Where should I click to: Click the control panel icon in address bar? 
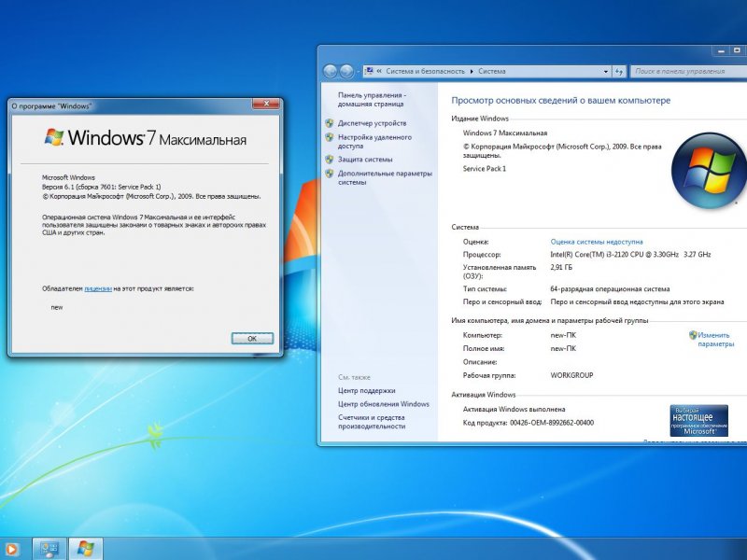369,71
